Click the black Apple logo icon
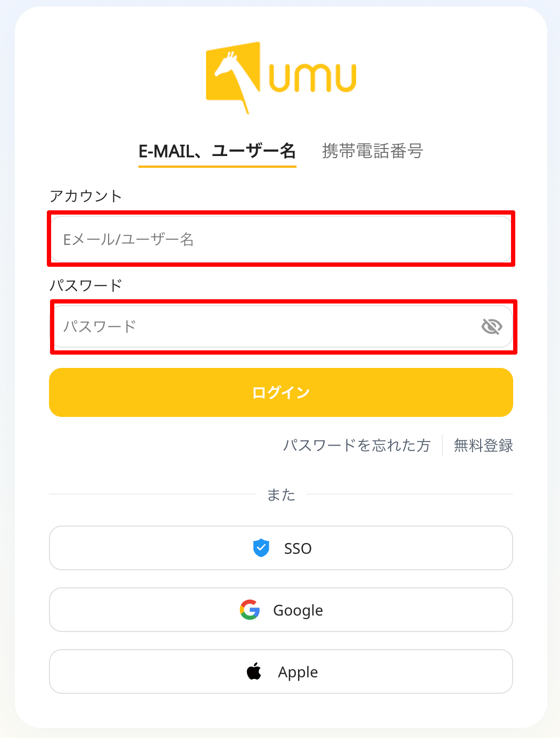 point(254,671)
